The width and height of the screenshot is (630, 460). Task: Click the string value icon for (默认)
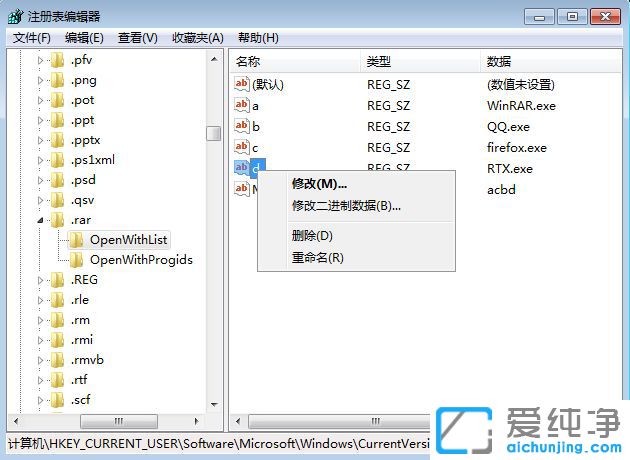[242, 84]
